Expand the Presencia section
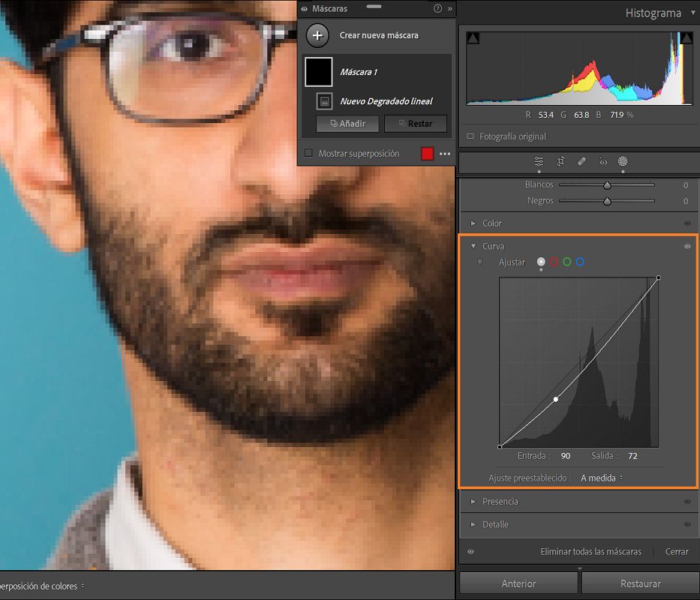 click(473, 502)
